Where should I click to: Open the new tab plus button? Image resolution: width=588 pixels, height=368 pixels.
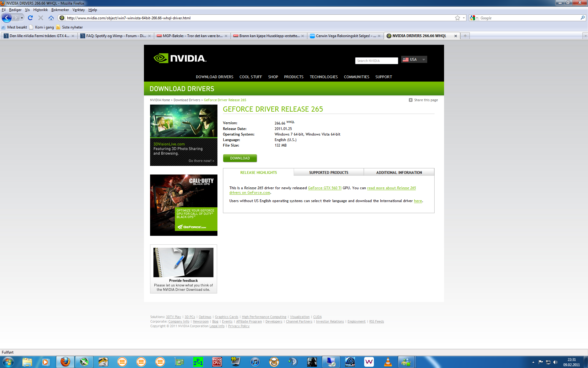point(465,36)
